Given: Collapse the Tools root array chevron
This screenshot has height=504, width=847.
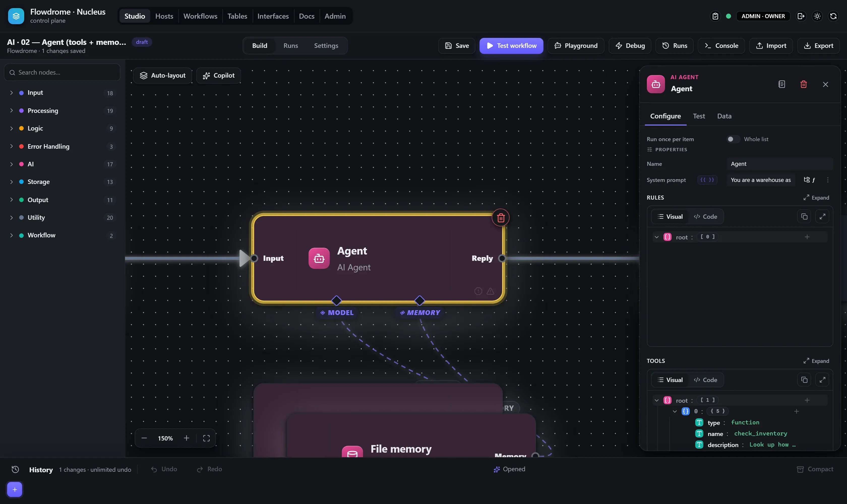Looking at the screenshot, I should (x=656, y=400).
